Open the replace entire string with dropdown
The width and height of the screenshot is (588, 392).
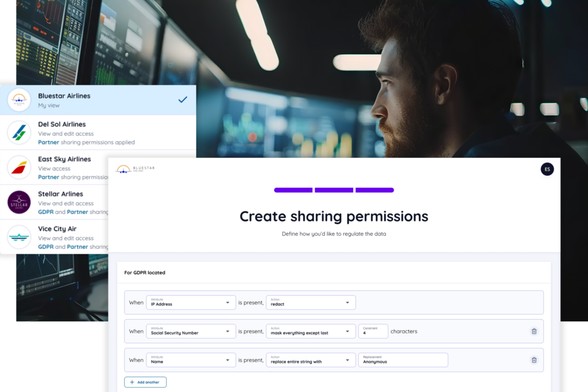(311, 360)
